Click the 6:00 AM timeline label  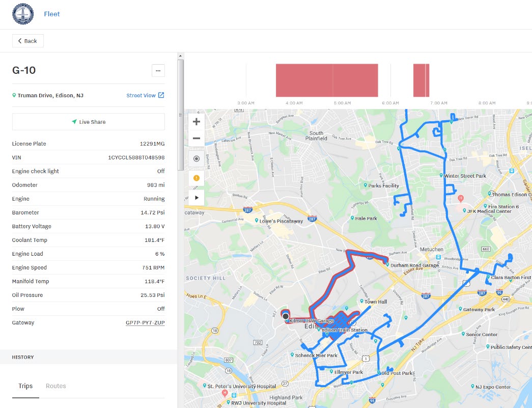coord(390,103)
